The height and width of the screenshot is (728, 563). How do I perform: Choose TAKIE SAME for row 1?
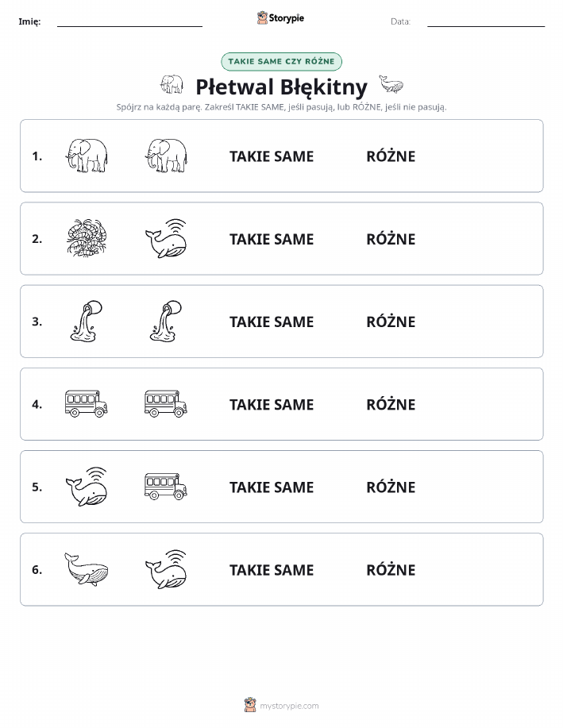point(272,156)
